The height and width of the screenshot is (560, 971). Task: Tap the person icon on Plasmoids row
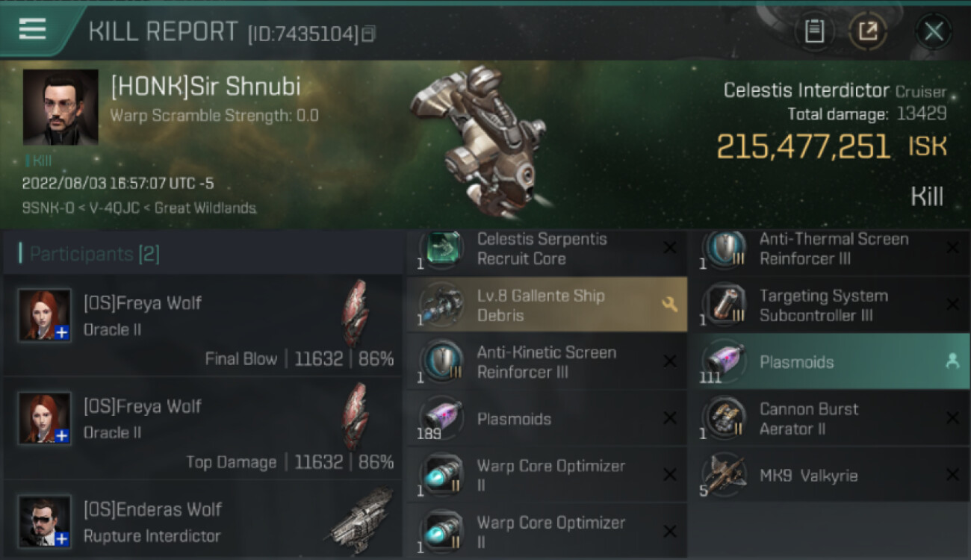[x=952, y=361]
